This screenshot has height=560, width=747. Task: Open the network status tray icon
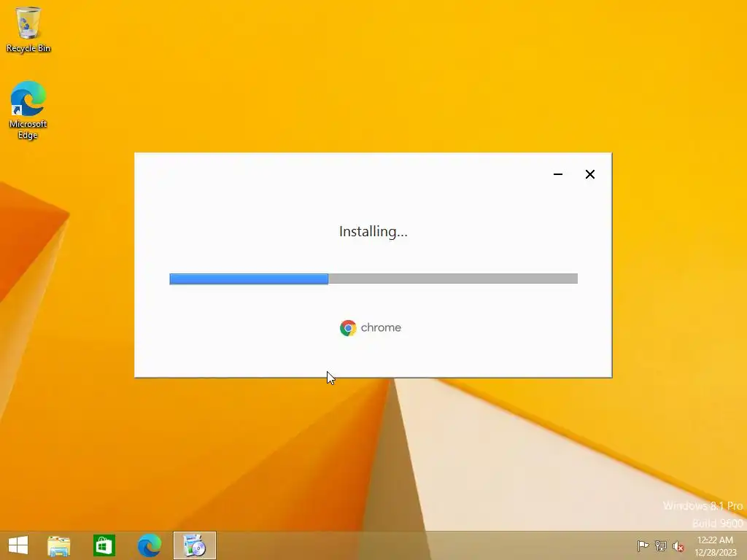click(661, 545)
